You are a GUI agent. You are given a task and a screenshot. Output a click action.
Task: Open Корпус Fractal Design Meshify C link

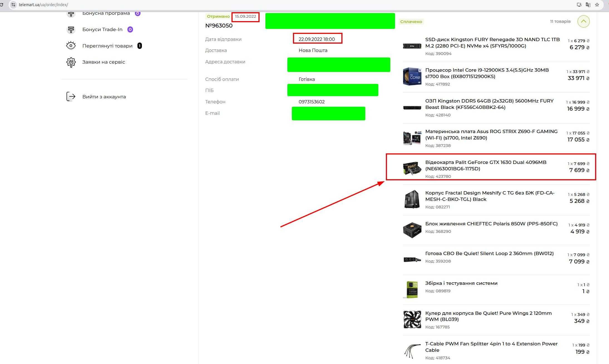490,196
